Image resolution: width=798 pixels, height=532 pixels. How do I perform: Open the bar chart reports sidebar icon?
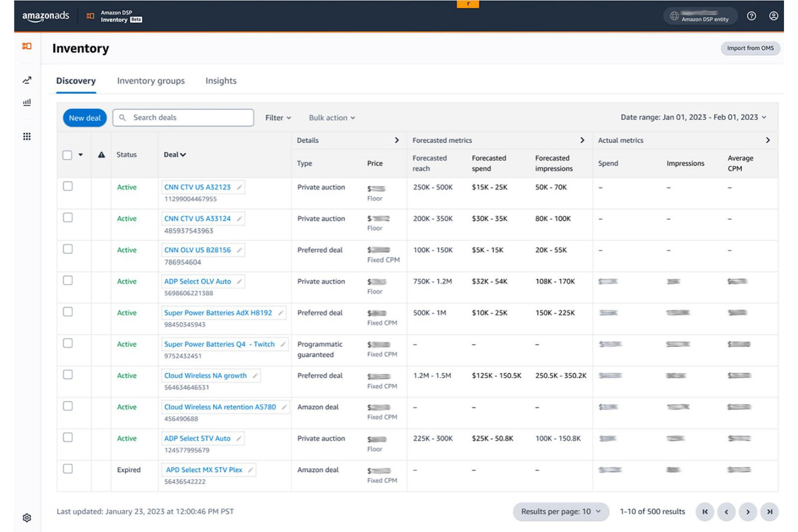[x=27, y=102]
